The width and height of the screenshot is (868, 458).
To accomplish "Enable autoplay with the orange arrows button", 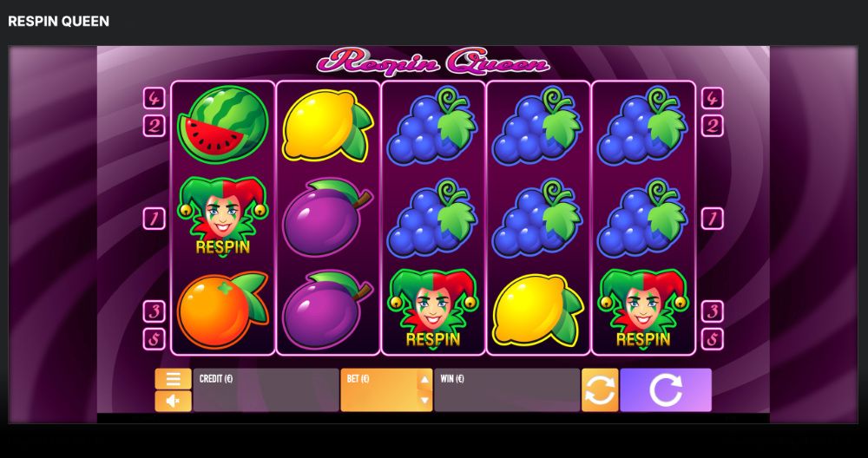I will pyautogui.click(x=600, y=390).
